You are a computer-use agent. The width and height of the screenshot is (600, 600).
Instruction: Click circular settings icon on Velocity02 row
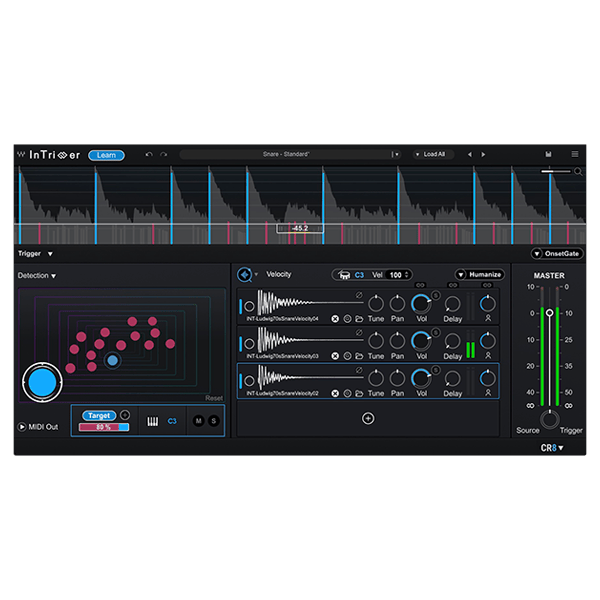click(x=347, y=393)
